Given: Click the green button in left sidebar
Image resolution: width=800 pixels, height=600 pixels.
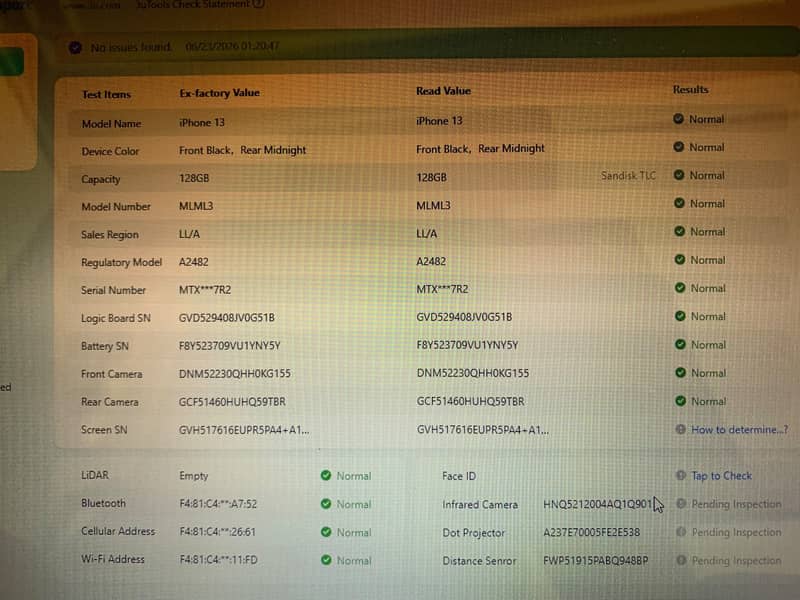Looking at the screenshot, I should pos(11,61).
